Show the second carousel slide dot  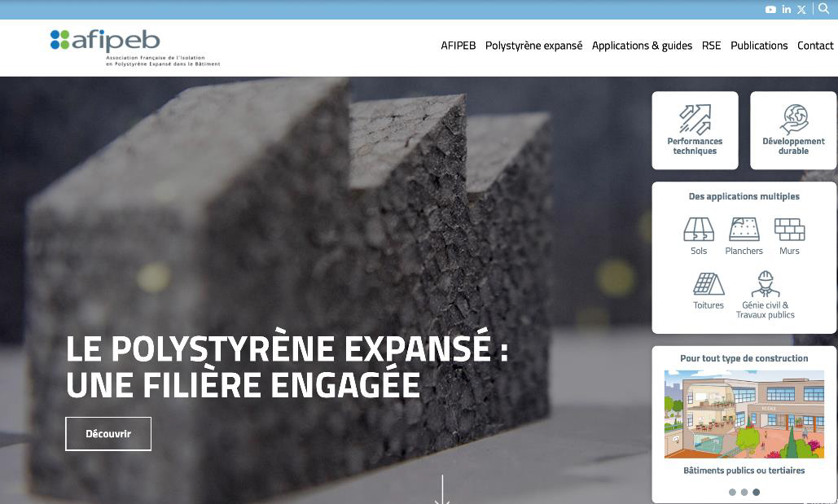[x=744, y=493]
